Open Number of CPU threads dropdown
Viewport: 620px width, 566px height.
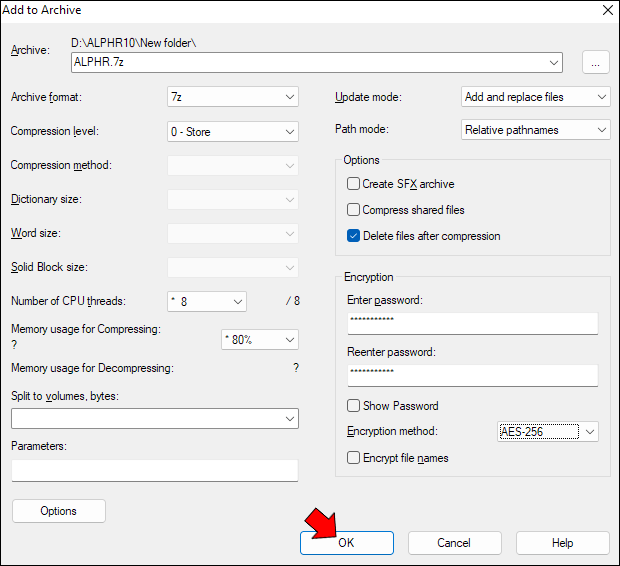(x=207, y=301)
